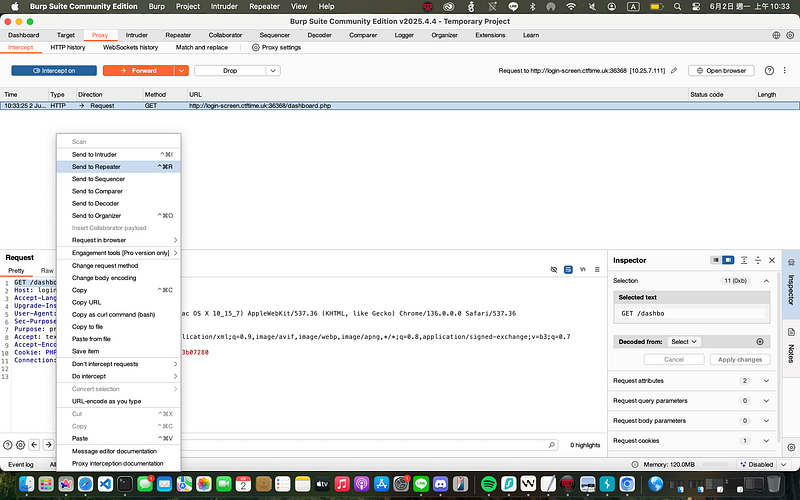The height and width of the screenshot is (500, 800).
Task: Open Spotlight search in menu bar
Action: [677, 7]
